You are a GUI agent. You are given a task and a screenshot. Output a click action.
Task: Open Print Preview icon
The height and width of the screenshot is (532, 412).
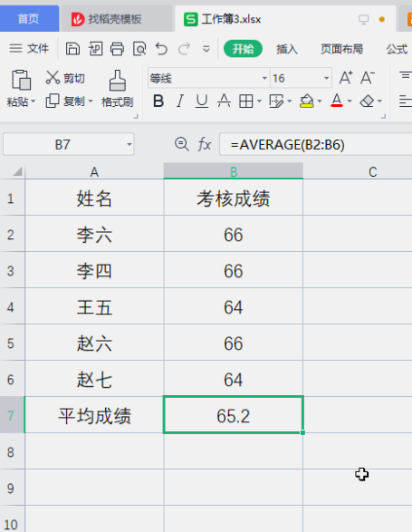(139, 49)
